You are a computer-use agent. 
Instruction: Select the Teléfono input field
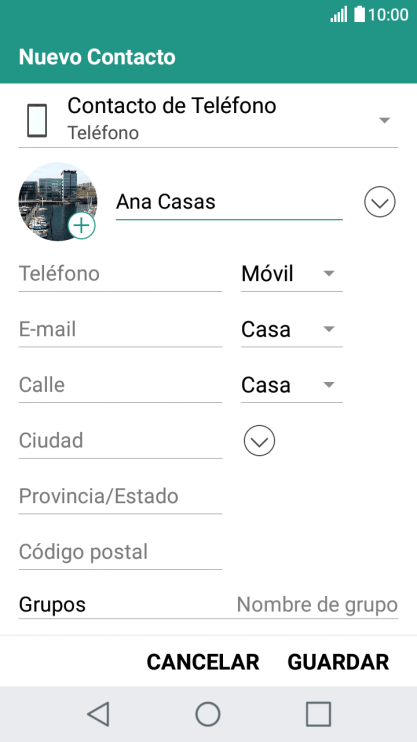[120, 274]
